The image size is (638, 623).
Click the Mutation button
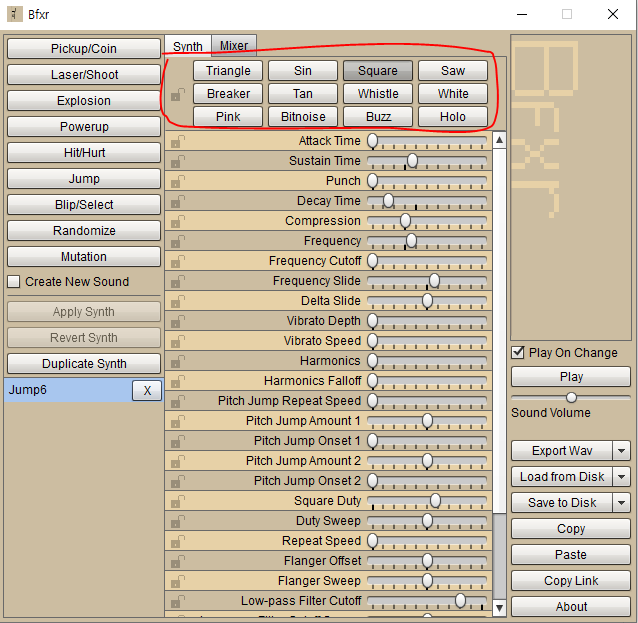(x=84, y=257)
